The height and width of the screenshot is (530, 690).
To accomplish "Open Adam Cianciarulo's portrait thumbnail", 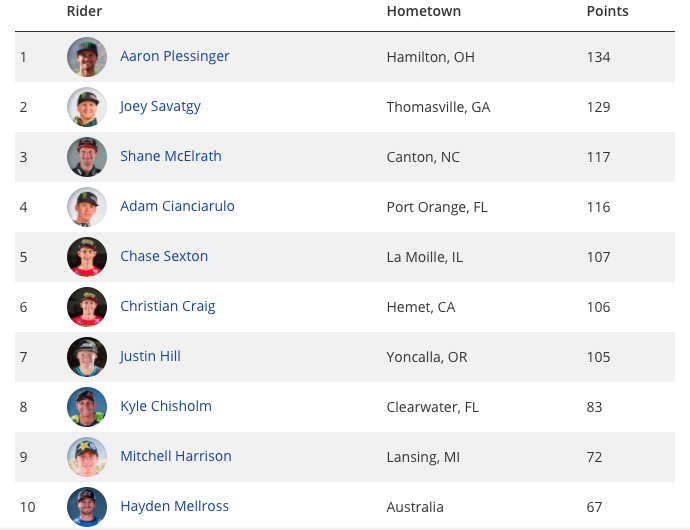I will coord(87,207).
